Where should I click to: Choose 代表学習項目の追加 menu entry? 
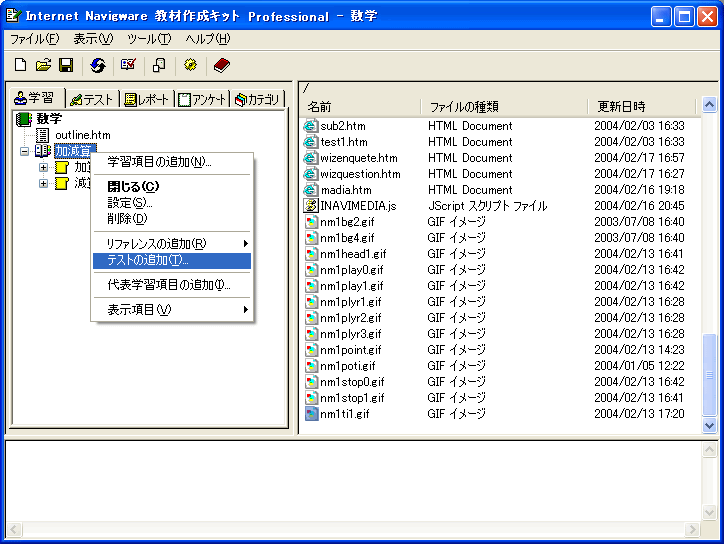[x=172, y=285]
